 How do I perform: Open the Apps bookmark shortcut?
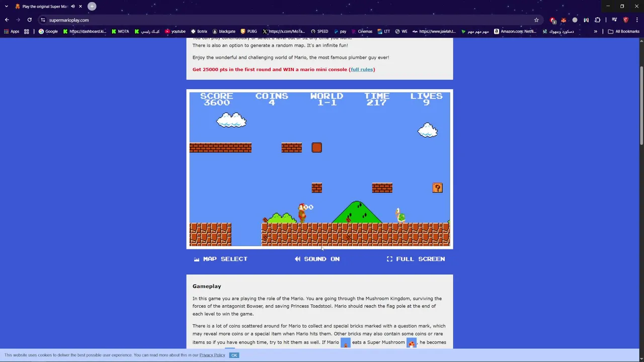click(12, 31)
